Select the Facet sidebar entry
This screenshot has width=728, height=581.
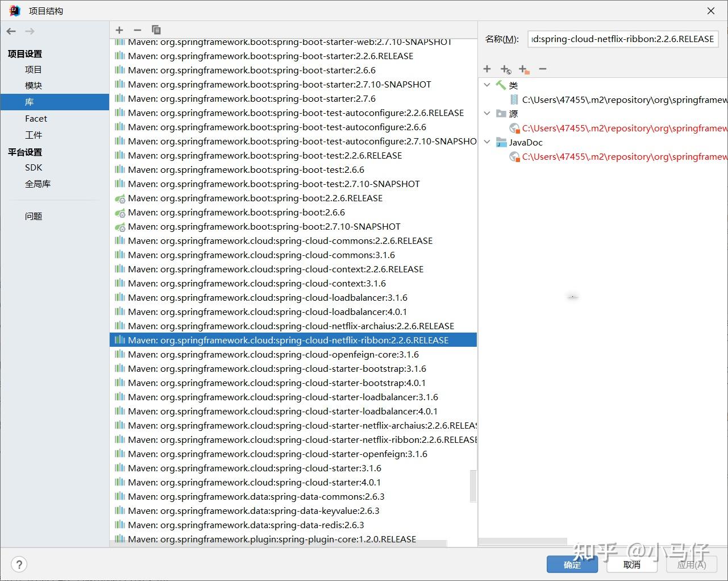coord(36,118)
